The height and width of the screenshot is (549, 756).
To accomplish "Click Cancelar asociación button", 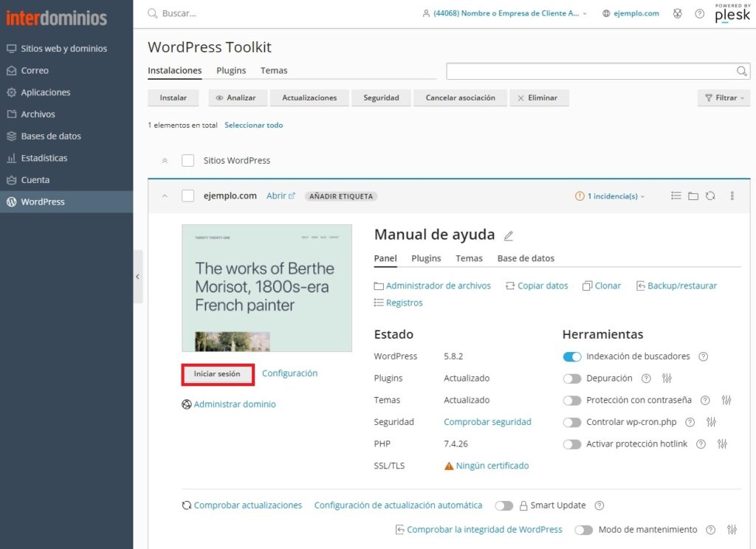I will (460, 98).
